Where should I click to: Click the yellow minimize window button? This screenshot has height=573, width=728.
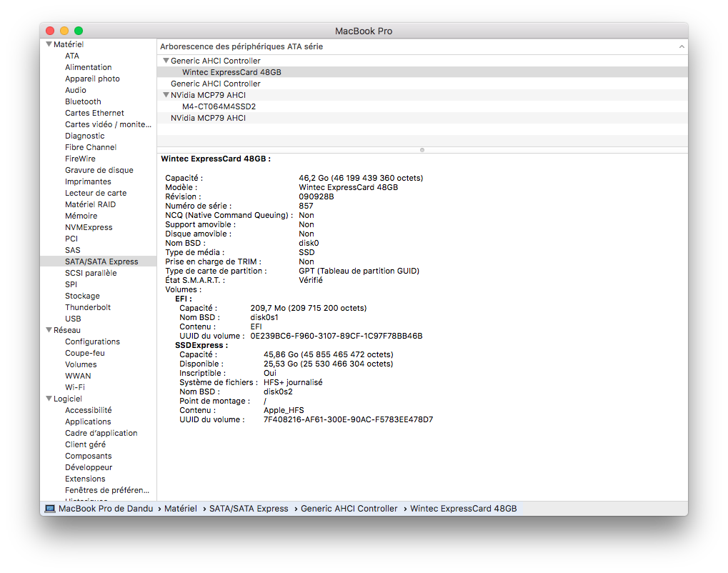click(x=64, y=31)
